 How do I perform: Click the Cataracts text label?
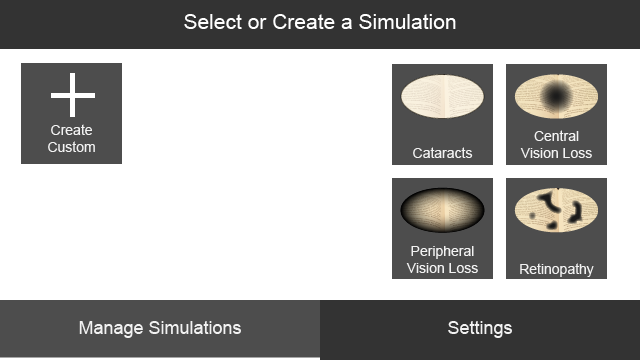pyautogui.click(x=442, y=153)
